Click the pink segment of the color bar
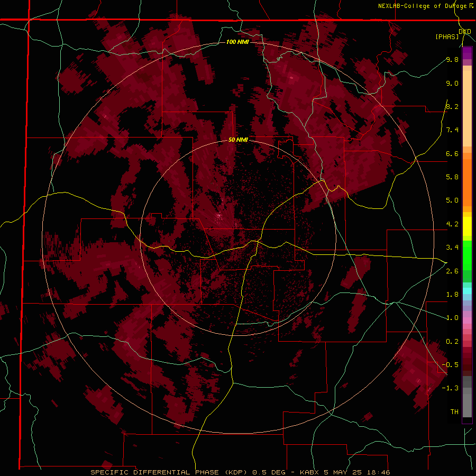Screen dimensions: 476x476 (467, 321)
